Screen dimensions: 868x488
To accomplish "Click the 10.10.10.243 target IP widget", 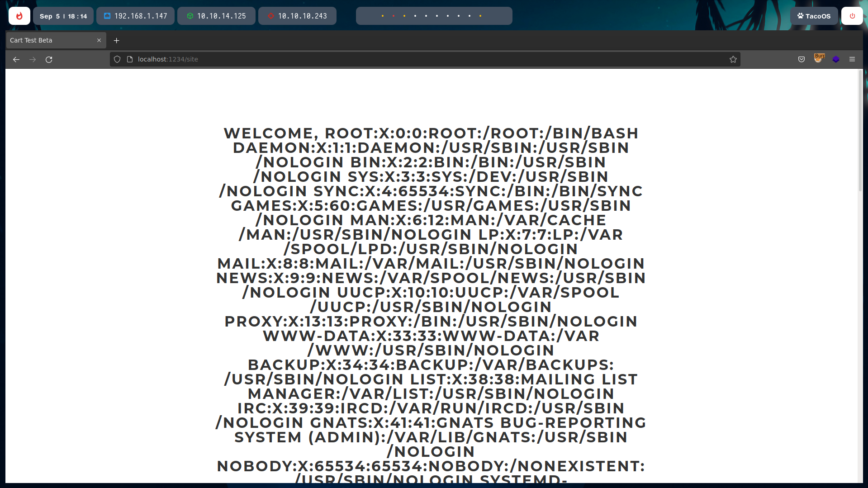I will [x=297, y=16].
